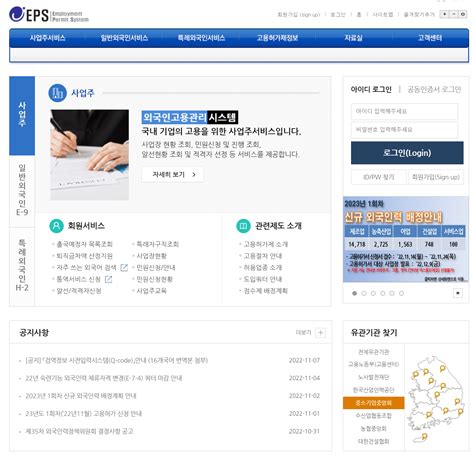
Task: Click the 자세히 보기 button
Action: click(173, 174)
